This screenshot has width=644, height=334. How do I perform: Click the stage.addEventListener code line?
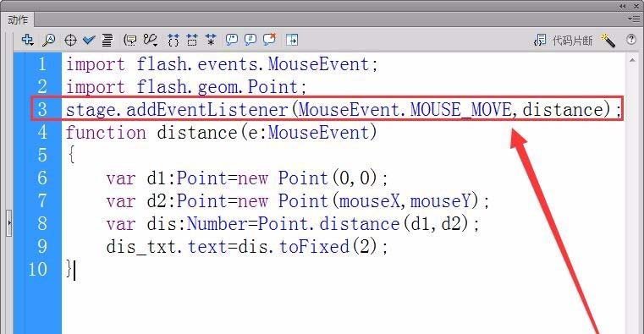344,110
